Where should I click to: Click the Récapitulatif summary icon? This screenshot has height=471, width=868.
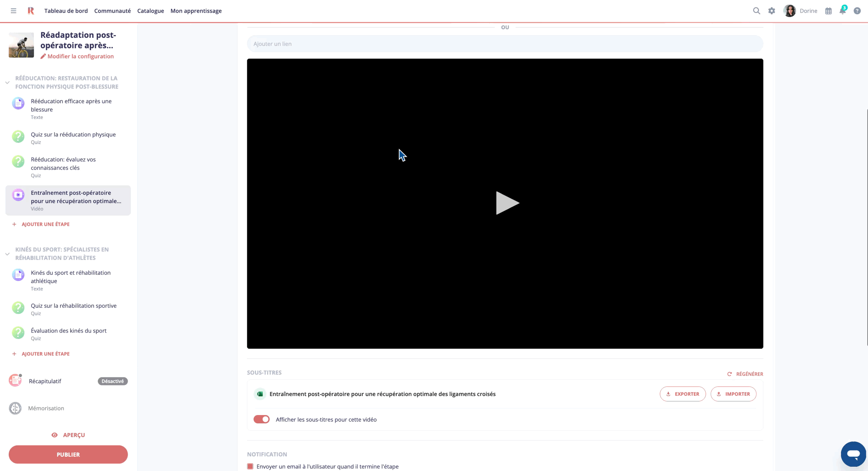click(x=15, y=381)
